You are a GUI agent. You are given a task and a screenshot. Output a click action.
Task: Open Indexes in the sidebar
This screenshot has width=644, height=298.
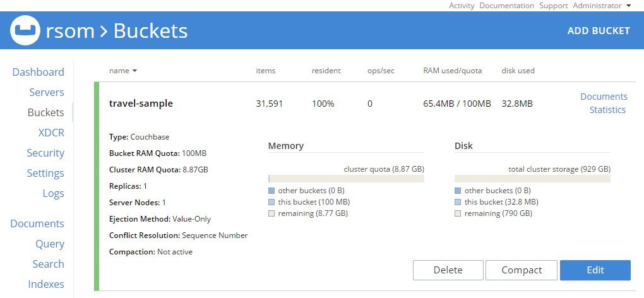pyautogui.click(x=46, y=284)
